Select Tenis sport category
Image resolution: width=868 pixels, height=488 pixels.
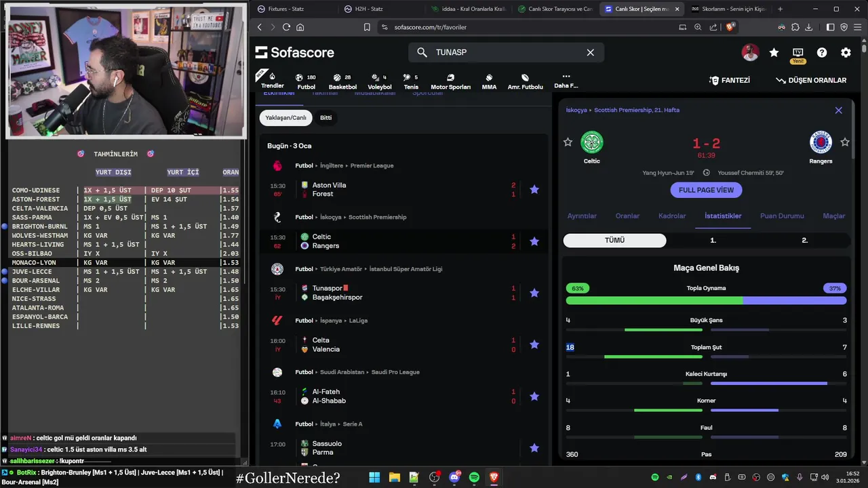coord(411,81)
